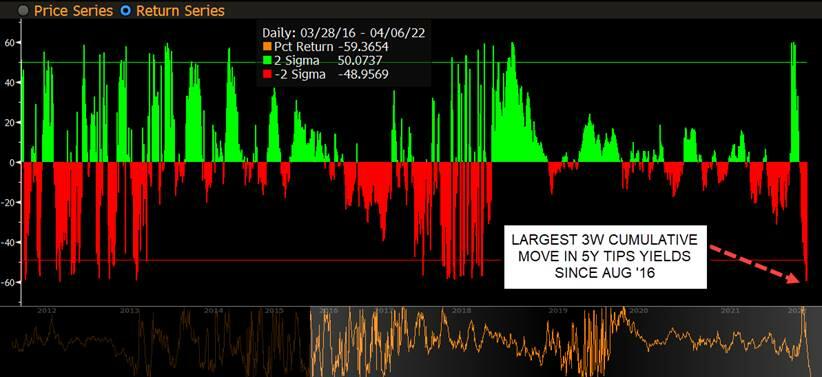
Task: Click the 2012 year label on overview timeline
Action: [46, 311]
